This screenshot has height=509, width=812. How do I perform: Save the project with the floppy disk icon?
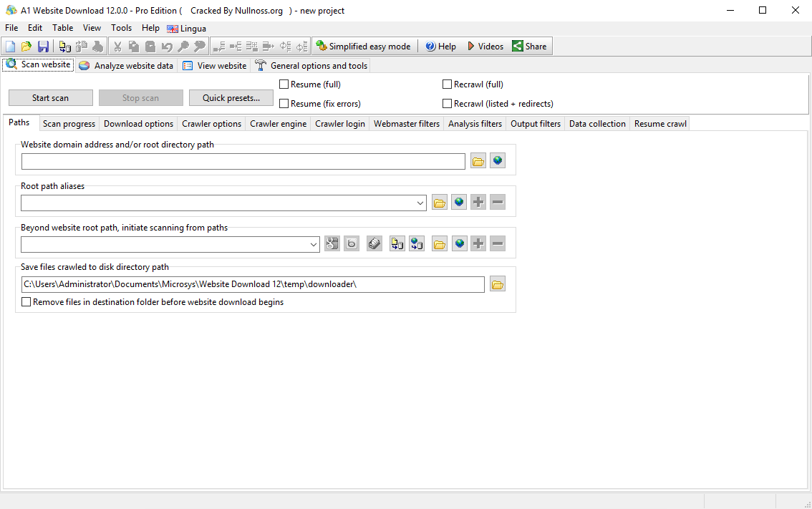[x=43, y=47]
